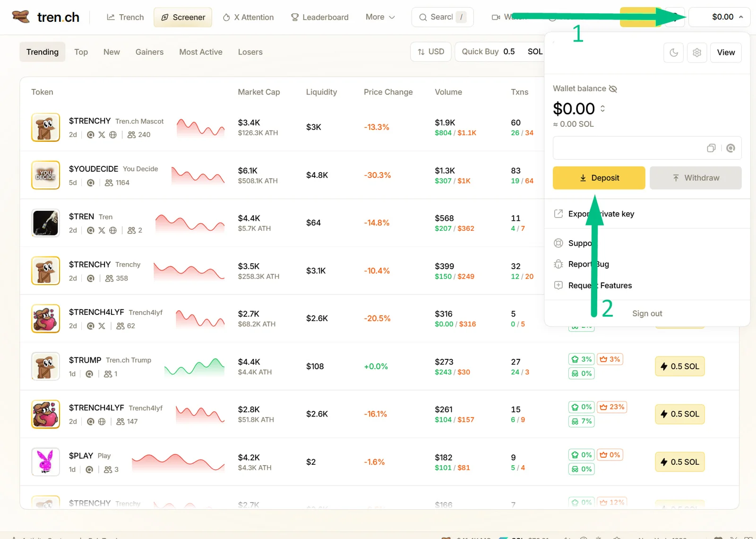Show the Losers tab
Screen dimensions: 756x539
click(x=250, y=52)
